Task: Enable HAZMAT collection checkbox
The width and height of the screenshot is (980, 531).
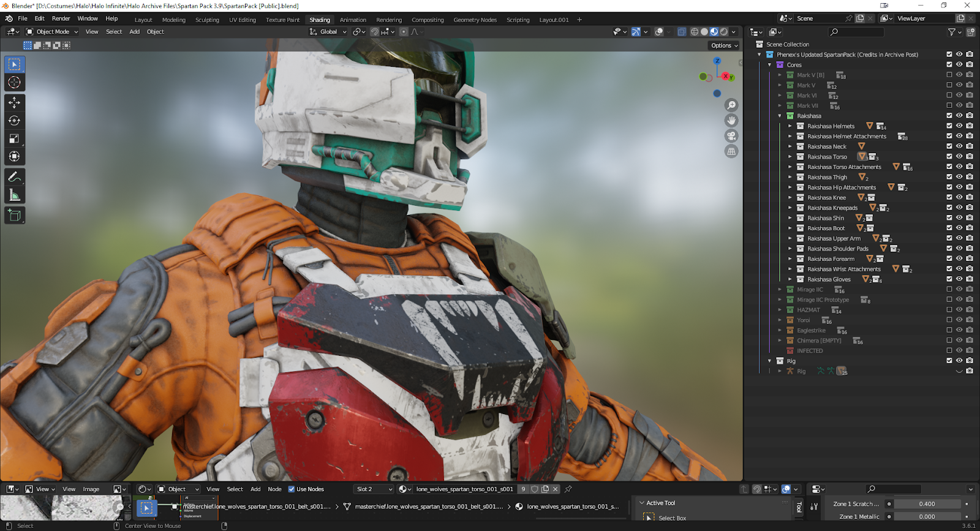Action: pos(949,310)
